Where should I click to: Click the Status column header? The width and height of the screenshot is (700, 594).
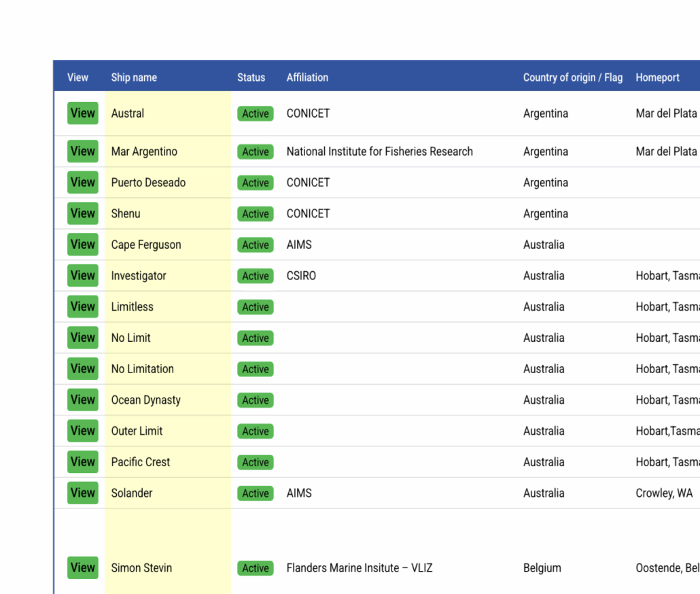tap(251, 77)
